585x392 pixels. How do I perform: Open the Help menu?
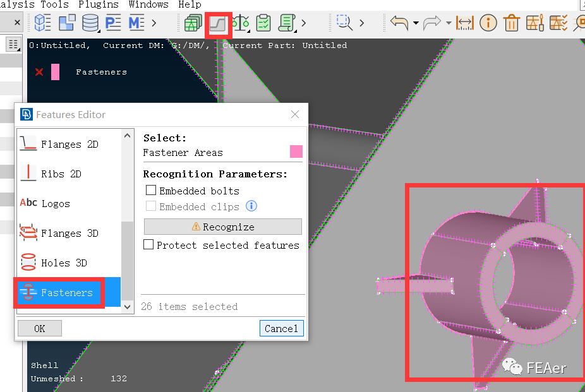(190, 4)
